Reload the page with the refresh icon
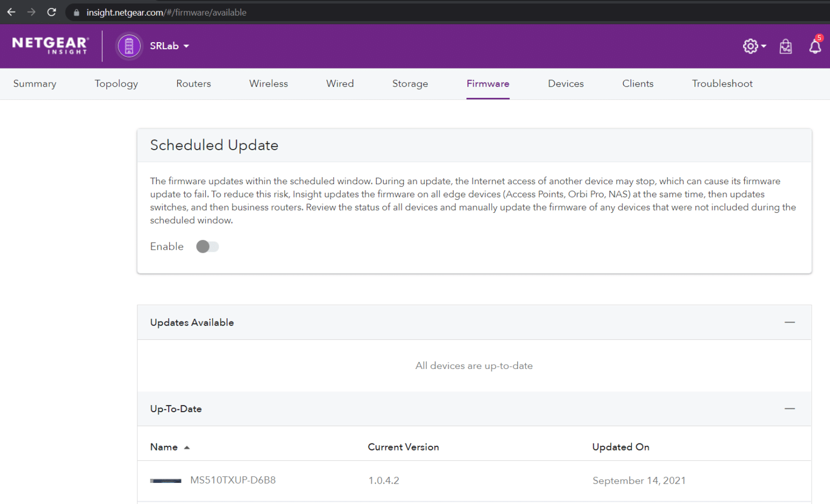 (x=51, y=12)
